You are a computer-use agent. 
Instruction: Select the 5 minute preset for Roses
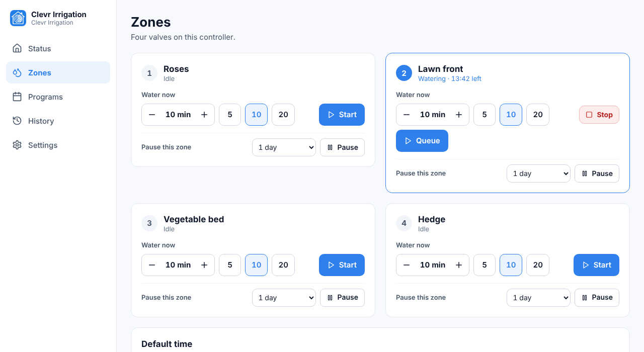click(230, 115)
